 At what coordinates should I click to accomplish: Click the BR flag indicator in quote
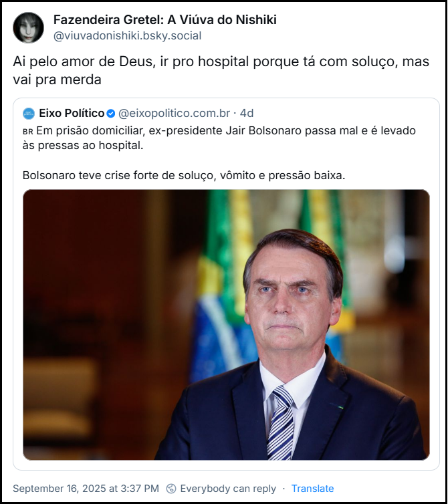point(27,131)
